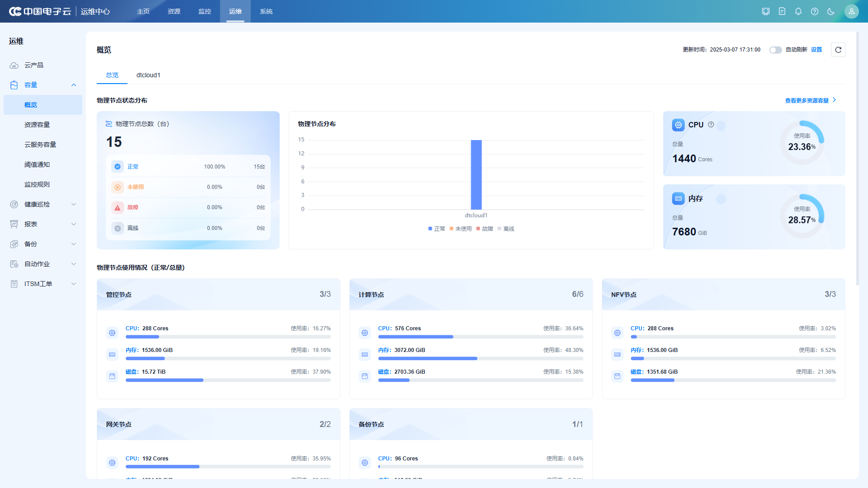The height and width of the screenshot is (488, 868).
Task: Click the dtcloud1 bar in chart
Action: pos(476,174)
